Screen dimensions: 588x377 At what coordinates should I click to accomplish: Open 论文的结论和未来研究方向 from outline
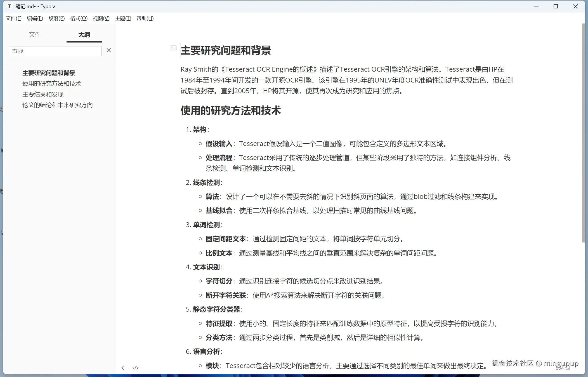pyautogui.click(x=57, y=105)
